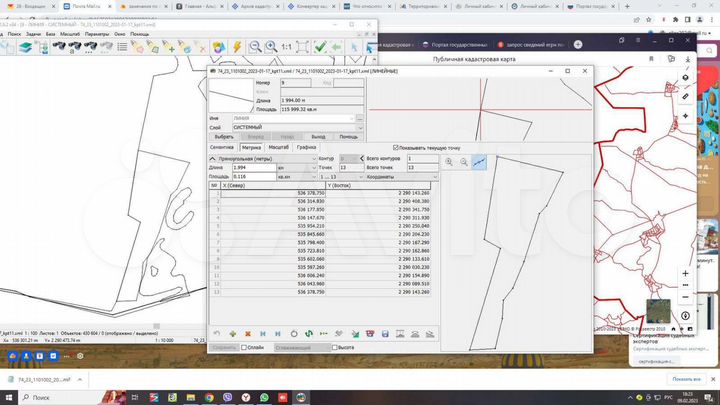
Task: Open WhatsApp from the taskbar
Action: point(264,397)
